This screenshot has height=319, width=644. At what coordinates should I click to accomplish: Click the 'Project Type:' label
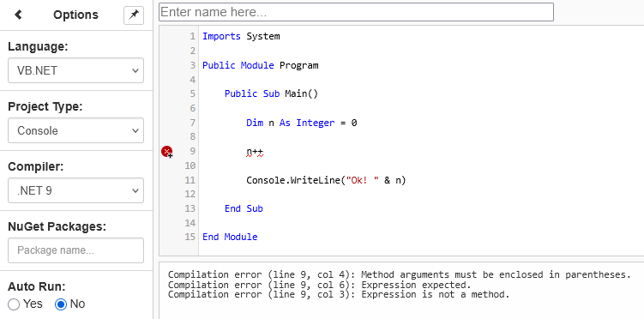[45, 106]
